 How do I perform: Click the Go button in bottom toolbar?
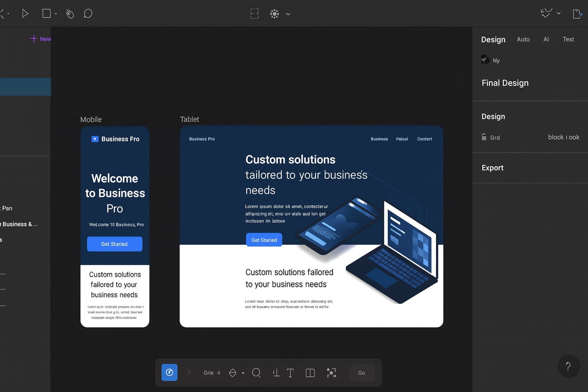point(361,373)
